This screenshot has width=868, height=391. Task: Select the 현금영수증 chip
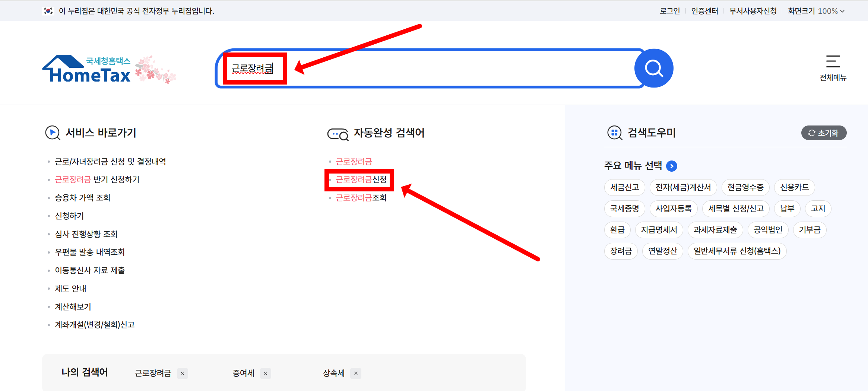tap(745, 187)
